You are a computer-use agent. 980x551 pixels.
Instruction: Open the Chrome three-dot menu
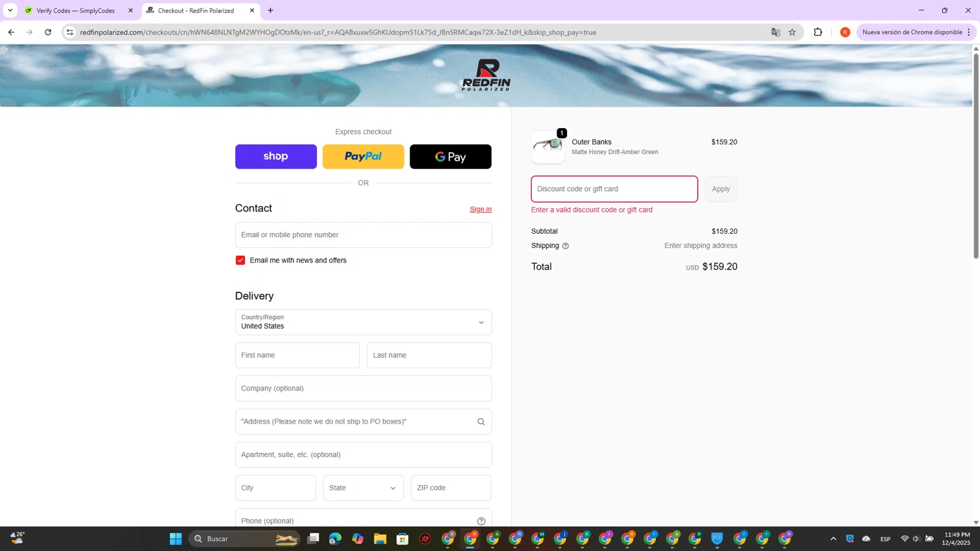coord(969,32)
